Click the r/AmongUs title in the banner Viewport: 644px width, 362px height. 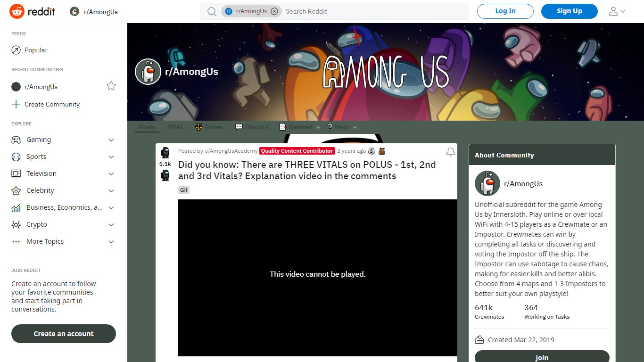pos(191,72)
